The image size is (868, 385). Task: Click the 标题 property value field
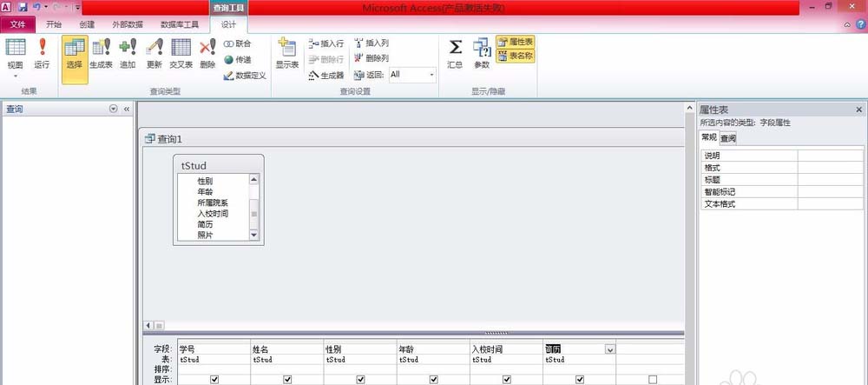click(x=831, y=180)
